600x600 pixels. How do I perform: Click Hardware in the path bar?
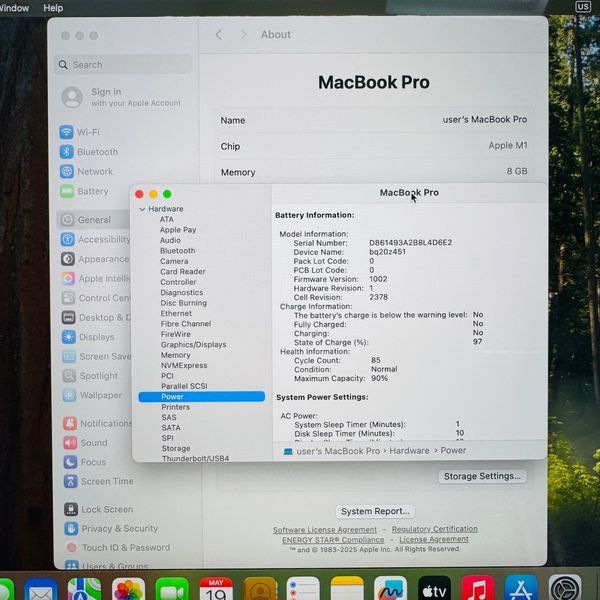click(409, 450)
